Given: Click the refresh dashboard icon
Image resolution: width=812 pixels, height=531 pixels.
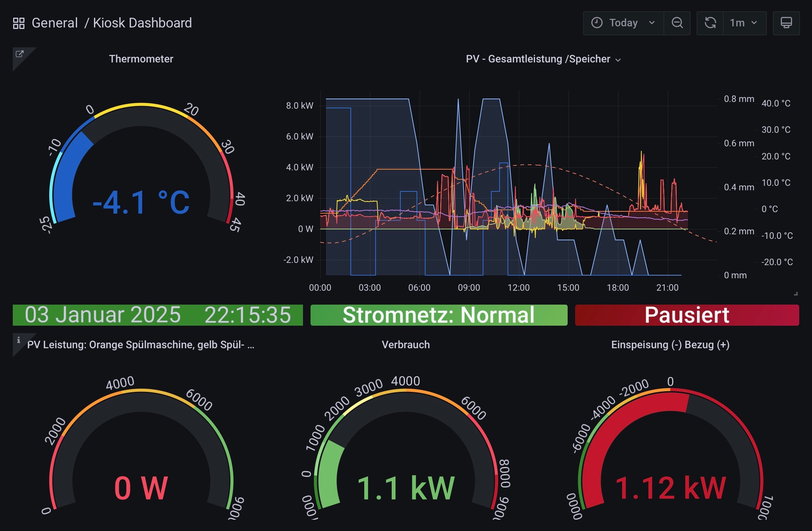Looking at the screenshot, I should coord(710,23).
